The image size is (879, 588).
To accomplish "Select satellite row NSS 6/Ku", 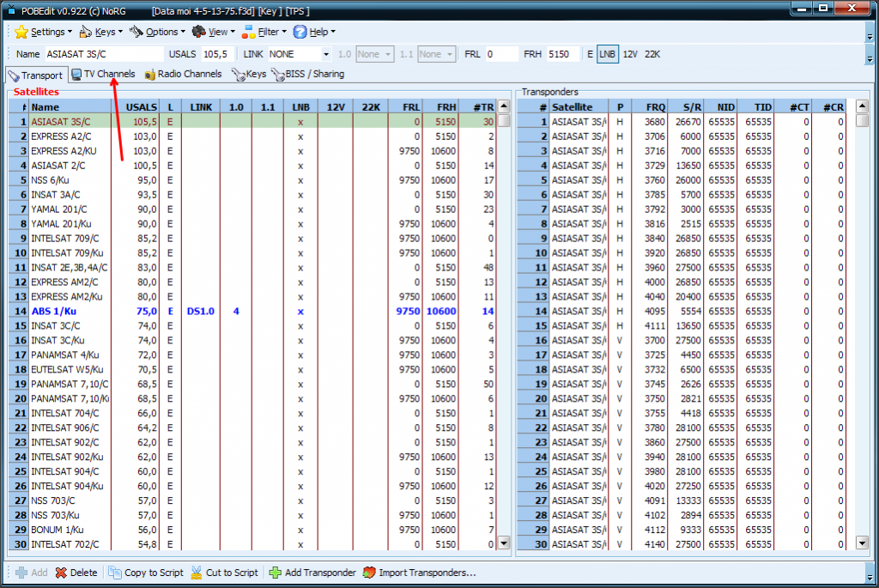I will 252,180.
